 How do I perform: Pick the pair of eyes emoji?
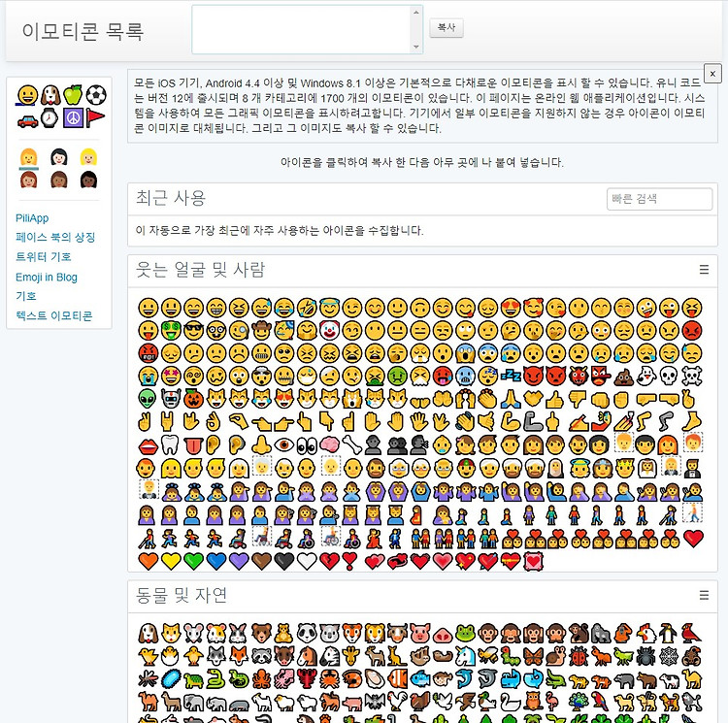[x=307, y=446]
